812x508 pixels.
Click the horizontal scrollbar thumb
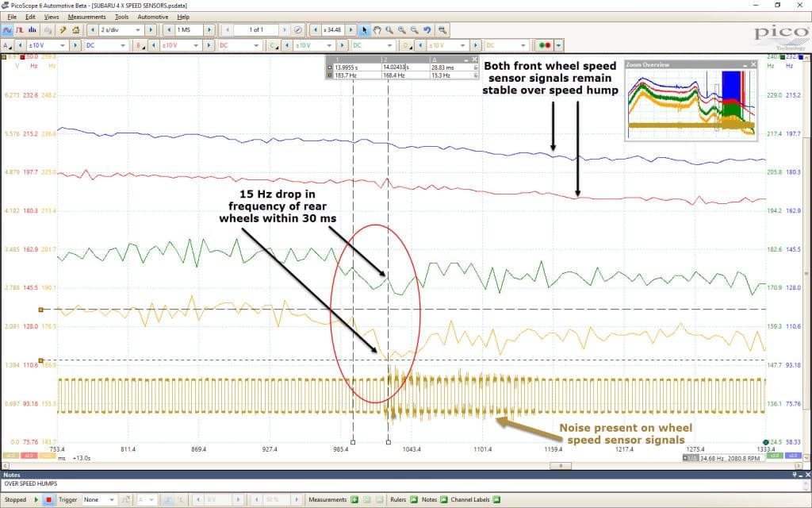point(560,465)
